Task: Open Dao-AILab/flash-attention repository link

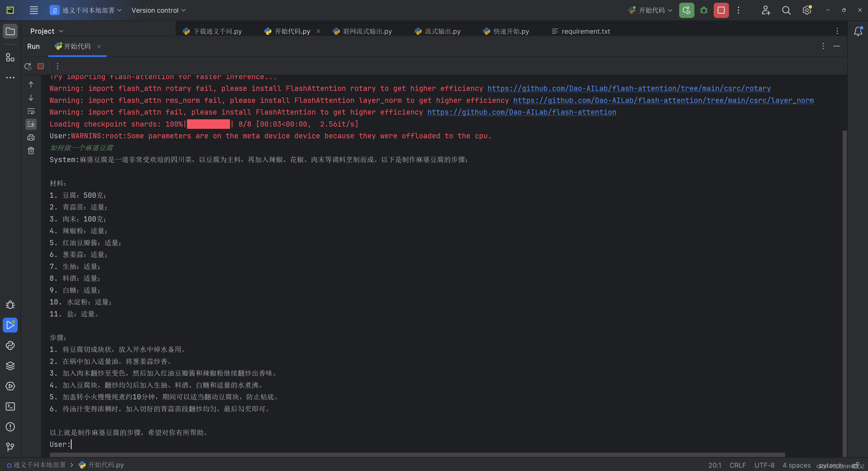Action: pos(522,112)
